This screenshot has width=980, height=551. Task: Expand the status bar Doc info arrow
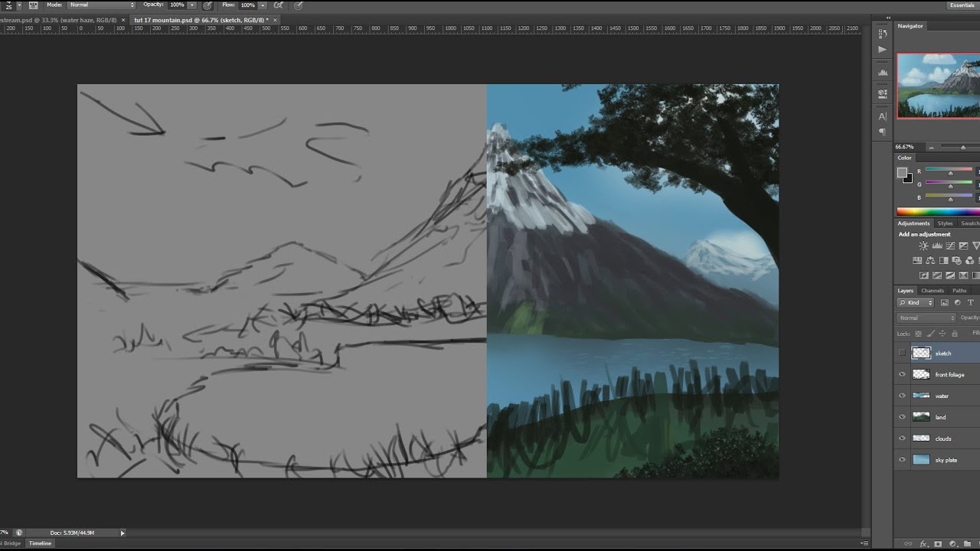pyautogui.click(x=122, y=533)
